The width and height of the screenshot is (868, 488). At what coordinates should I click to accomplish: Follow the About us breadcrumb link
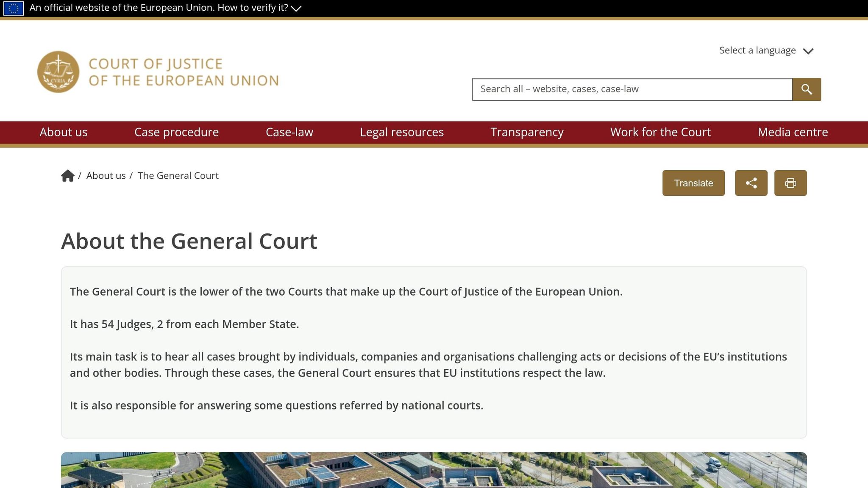[106, 175]
